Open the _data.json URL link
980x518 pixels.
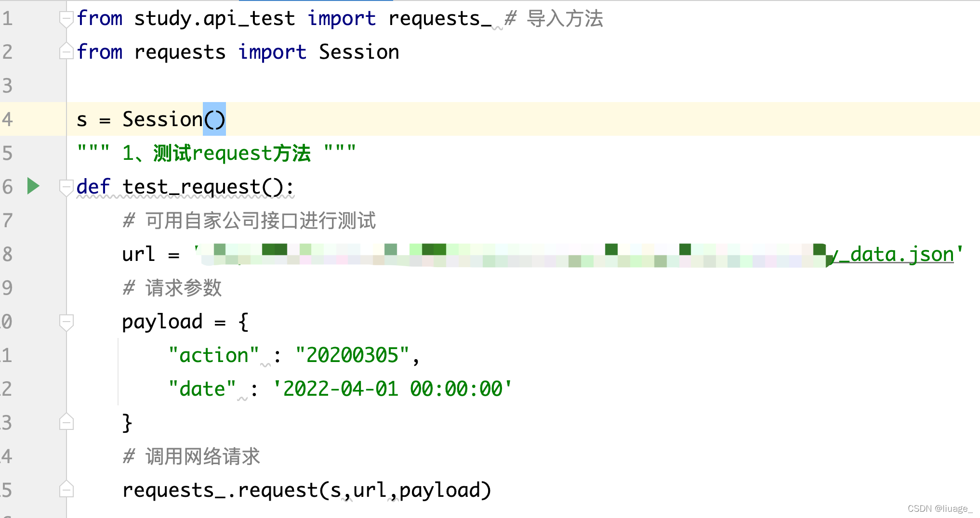coord(893,255)
